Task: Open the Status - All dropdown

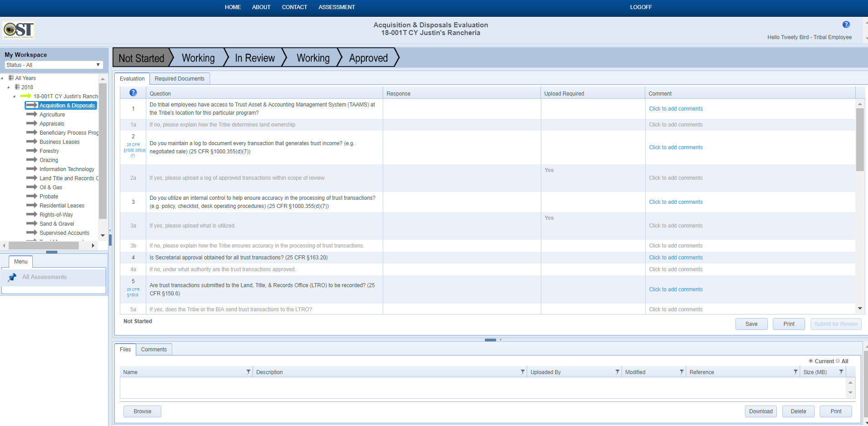Action: click(x=54, y=65)
